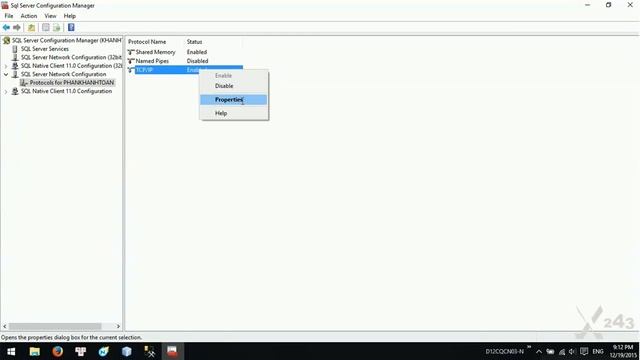
Task: Click the Protocols for PHANKHANHTOAN node icon
Action: click(x=24, y=82)
